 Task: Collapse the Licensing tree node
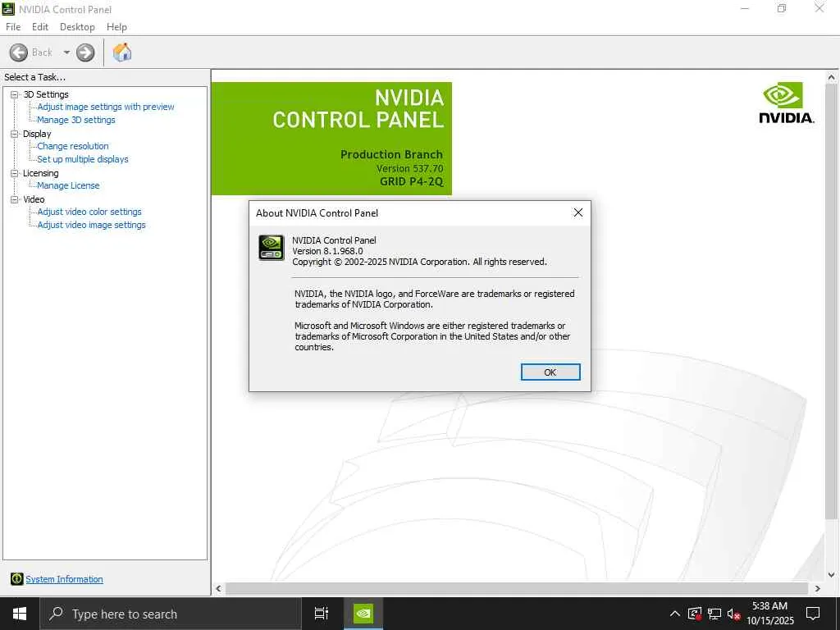[x=15, y=173]
